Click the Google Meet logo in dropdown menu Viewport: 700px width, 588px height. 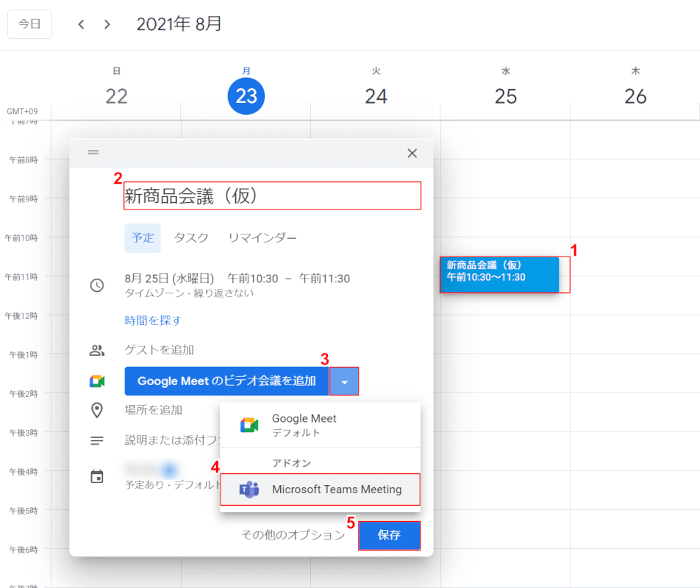[249, 425]
